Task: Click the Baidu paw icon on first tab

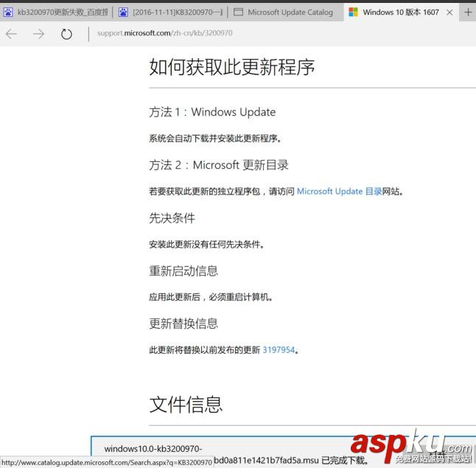Action: click(8, 13)
